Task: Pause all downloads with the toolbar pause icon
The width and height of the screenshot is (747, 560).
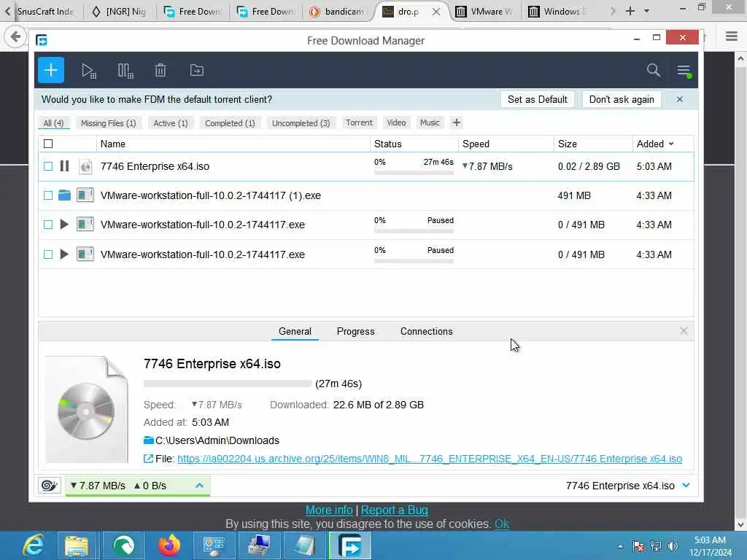Action: click(x=125, y=71)
